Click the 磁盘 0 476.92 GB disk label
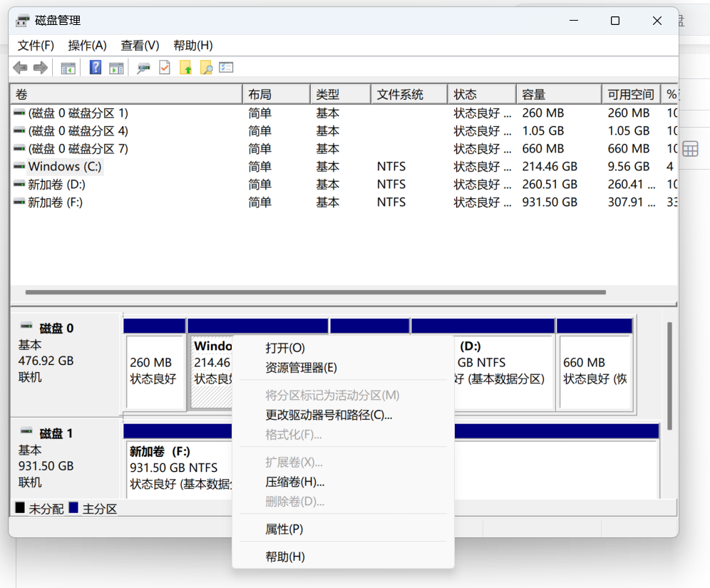 [x=66, y=364]
